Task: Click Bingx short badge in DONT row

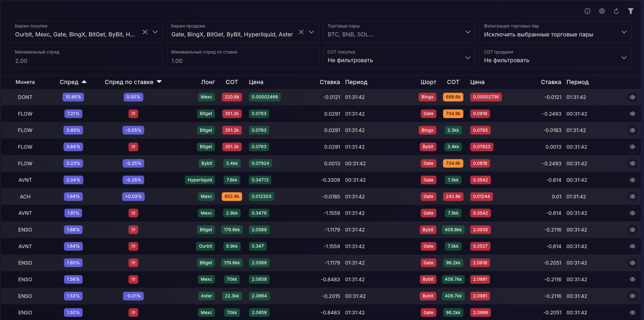Action: click(x=427, y=97)
